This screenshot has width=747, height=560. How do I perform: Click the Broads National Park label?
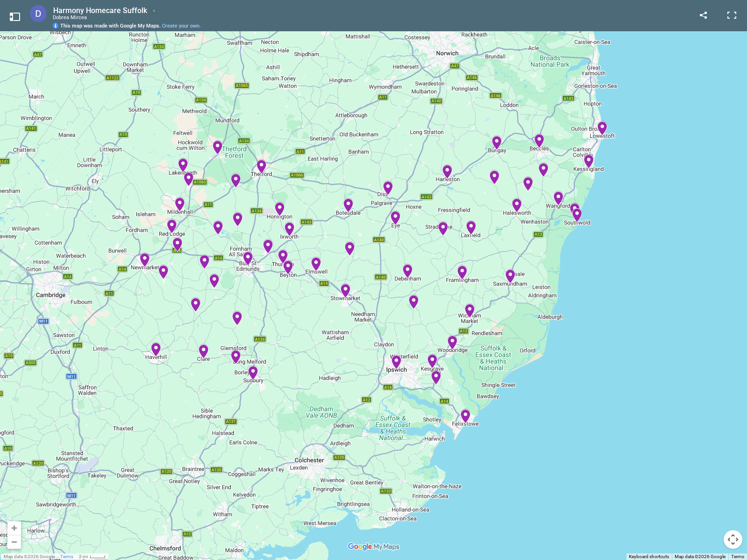(550, 62)
